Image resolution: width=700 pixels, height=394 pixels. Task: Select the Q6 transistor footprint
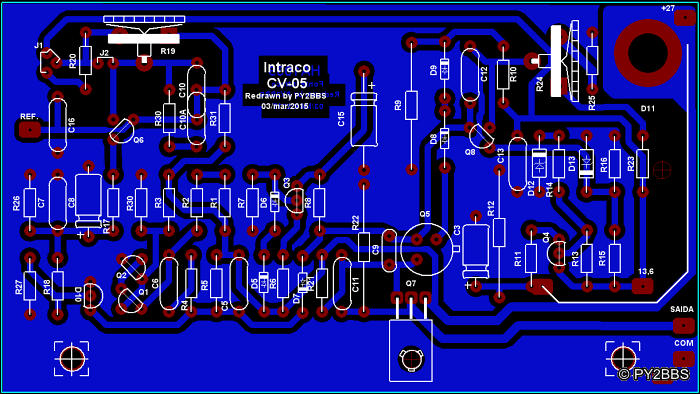pyautogui.click(x=121, y=132)
